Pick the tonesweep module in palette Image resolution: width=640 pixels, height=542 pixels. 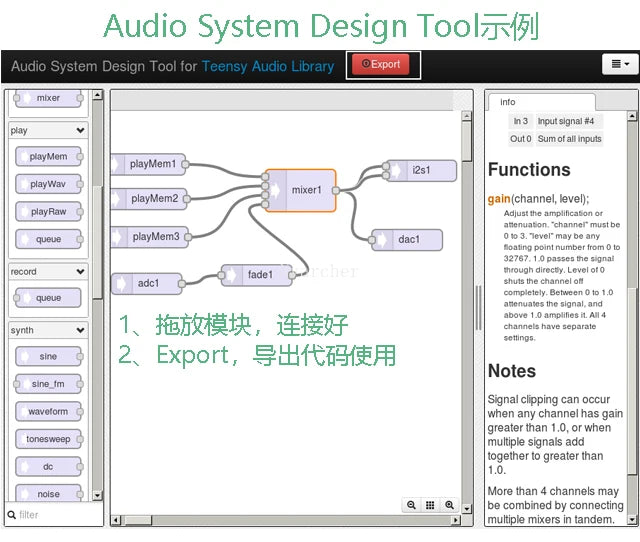click(48, 439)
